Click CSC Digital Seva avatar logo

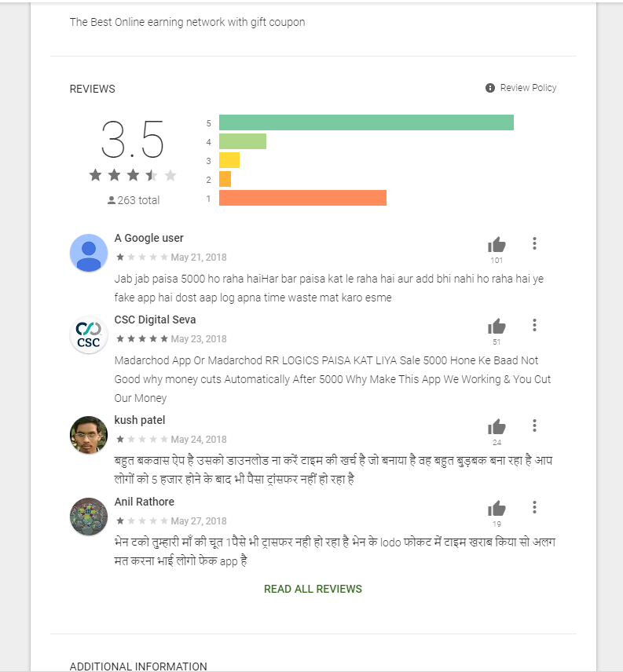pyautogui.click(x=89, y=334)
